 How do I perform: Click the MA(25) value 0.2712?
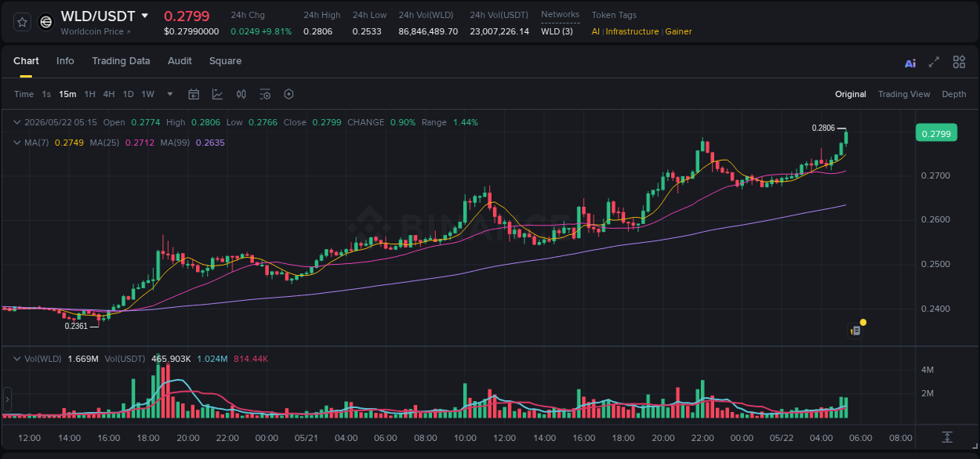pyautogui.click(x=140, y=143)
